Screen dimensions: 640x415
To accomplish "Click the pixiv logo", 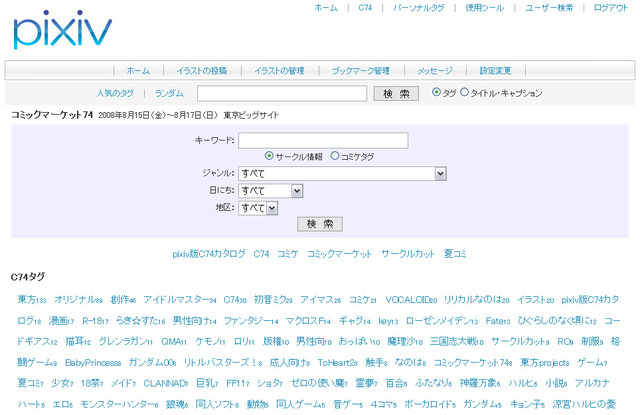I will pyautogui.click(x=62, y=30).
